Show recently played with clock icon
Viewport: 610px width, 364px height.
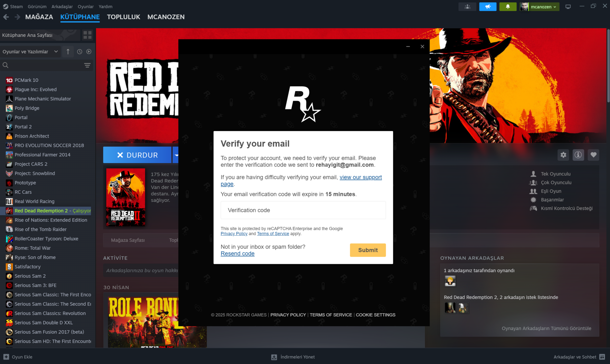click(x=80, y=52)
